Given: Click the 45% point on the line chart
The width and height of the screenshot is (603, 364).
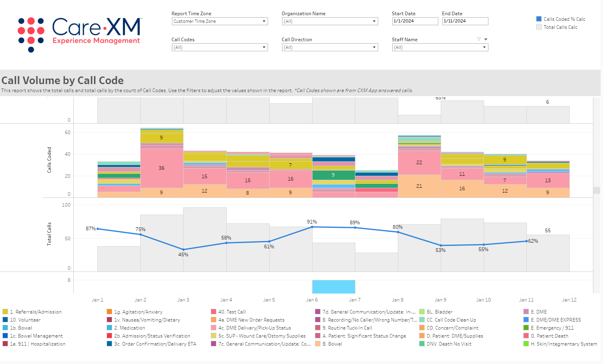Looking at the screenshot, I should [x=184, y=249].
